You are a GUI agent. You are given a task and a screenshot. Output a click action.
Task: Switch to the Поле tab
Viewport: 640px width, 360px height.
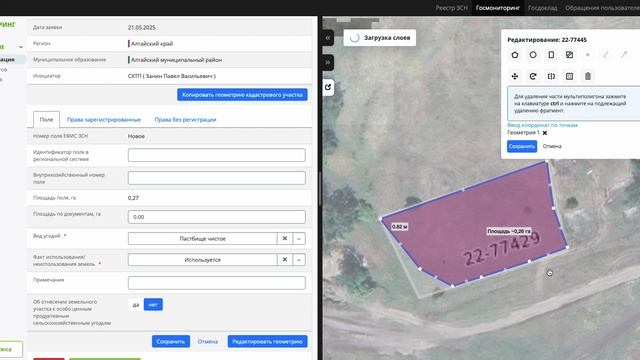pos(46,120)
